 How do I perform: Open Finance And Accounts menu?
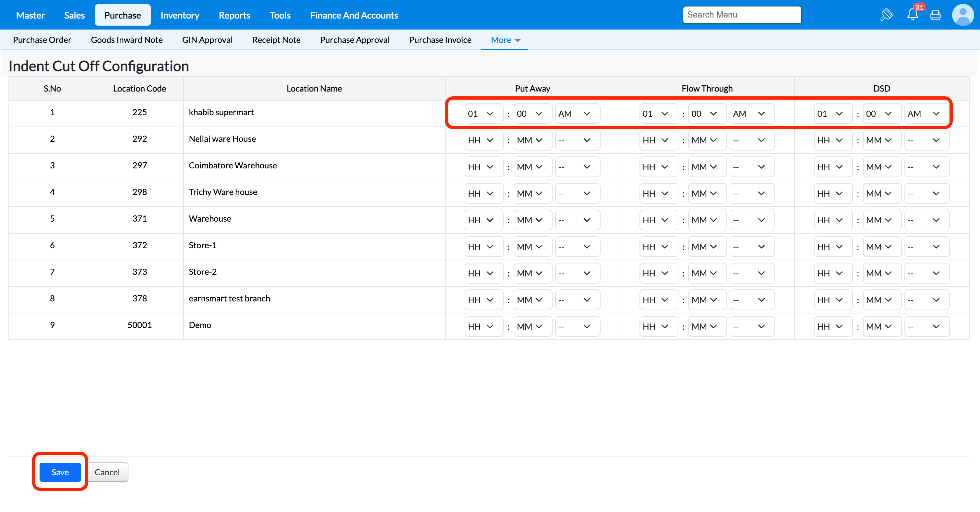coord(353,15)
